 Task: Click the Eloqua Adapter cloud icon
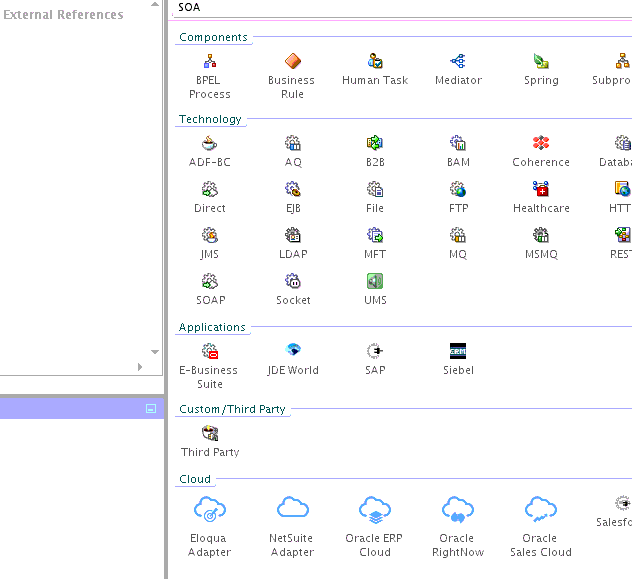point(210,509)
